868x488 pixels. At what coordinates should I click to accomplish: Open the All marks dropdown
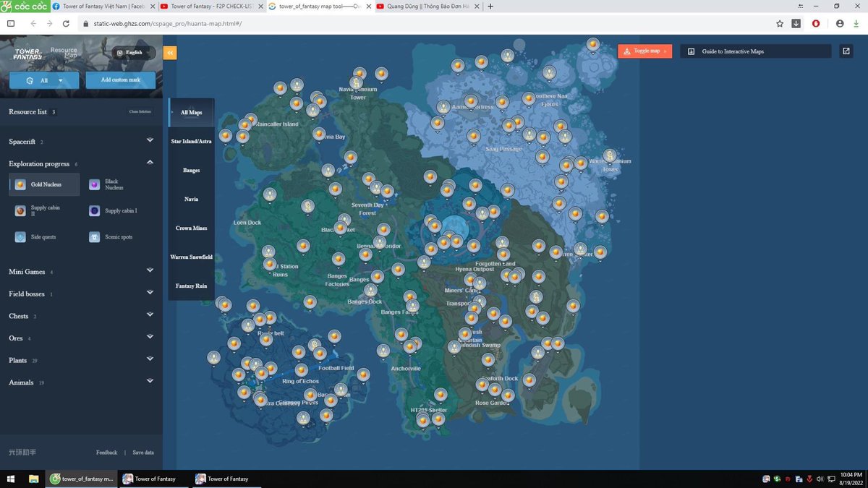(44, 80)
